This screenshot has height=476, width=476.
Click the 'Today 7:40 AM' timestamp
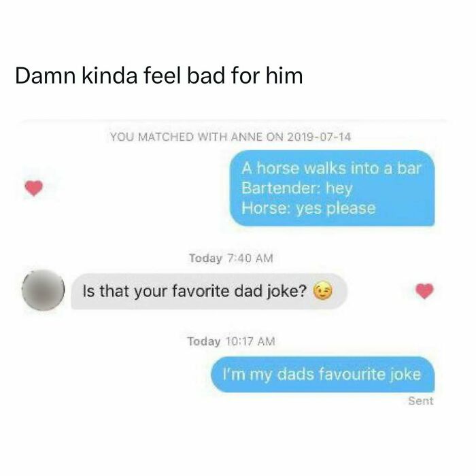coord(231,258)
